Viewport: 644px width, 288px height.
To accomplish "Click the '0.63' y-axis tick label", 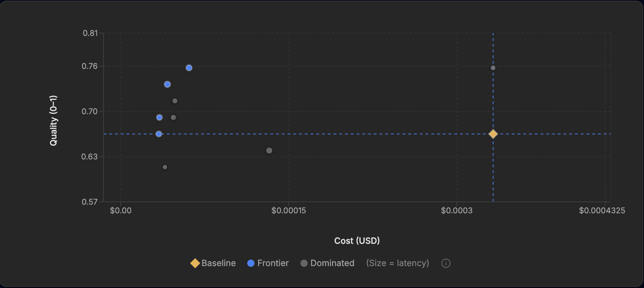I will tap(90, 157).
